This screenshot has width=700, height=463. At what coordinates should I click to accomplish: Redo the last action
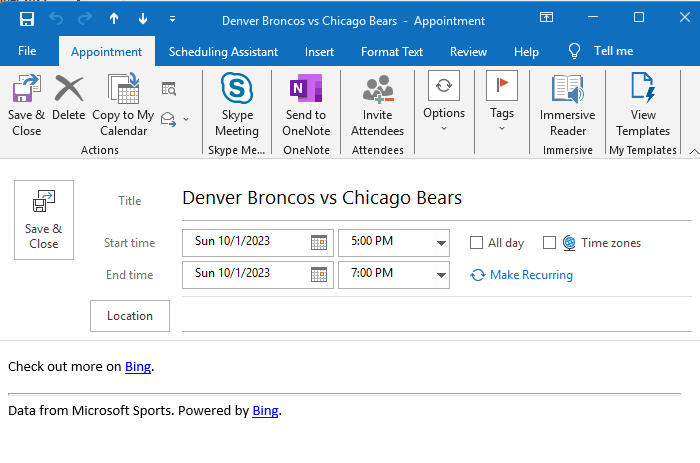[85, 19]
